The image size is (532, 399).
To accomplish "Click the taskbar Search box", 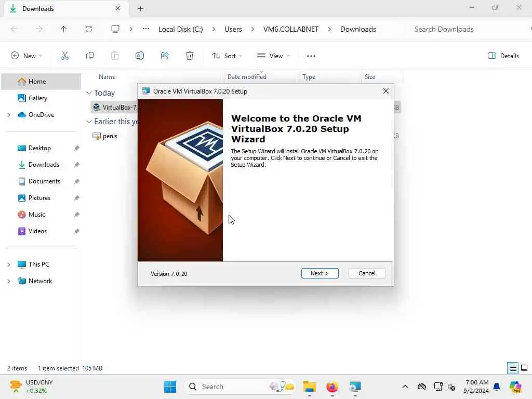I will (x=240, y=387).
